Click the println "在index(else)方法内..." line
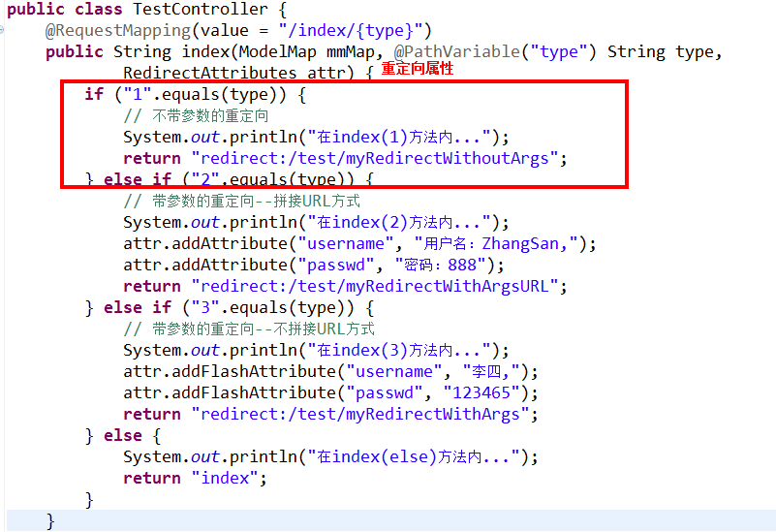The width and height of the screenshot is (776, 532). coord(330,456)
